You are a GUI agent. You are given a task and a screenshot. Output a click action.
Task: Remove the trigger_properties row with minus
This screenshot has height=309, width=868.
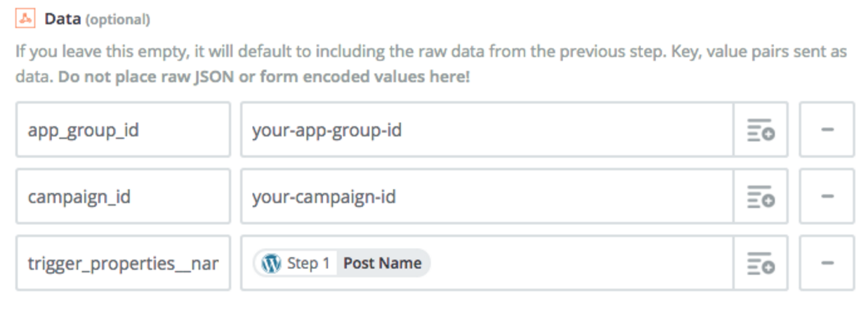(x=827, y=263)
